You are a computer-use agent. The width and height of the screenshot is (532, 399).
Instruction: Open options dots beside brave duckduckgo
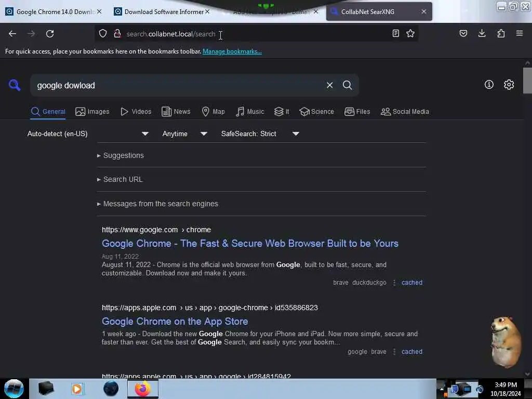(x=394, y=283)
